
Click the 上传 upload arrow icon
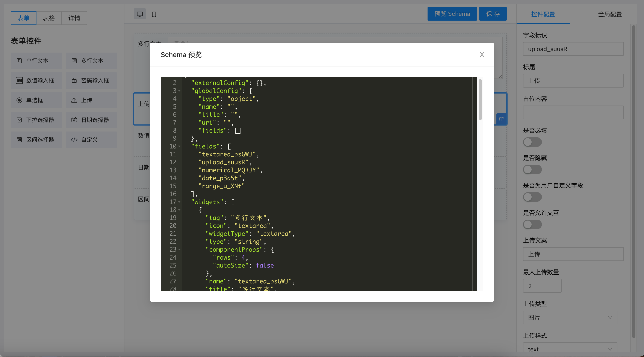[74, 100]
